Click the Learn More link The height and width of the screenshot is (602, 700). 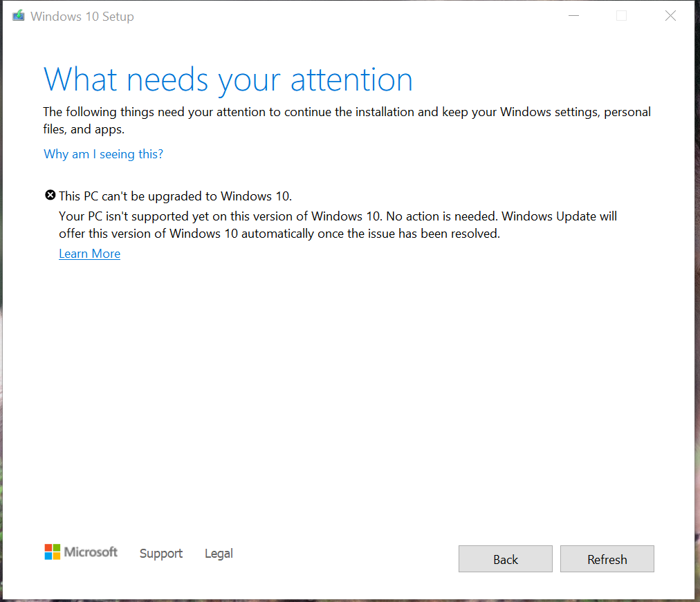tap(89, 254)
